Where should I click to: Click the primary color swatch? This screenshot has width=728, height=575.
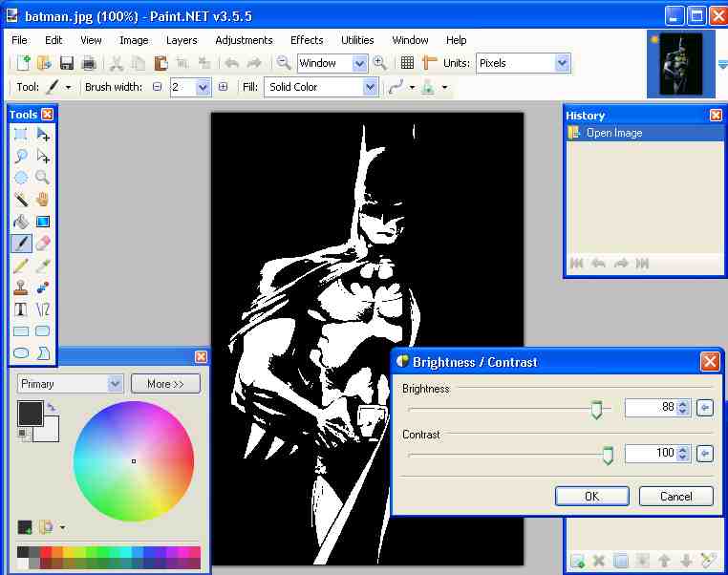click(31, 413)
